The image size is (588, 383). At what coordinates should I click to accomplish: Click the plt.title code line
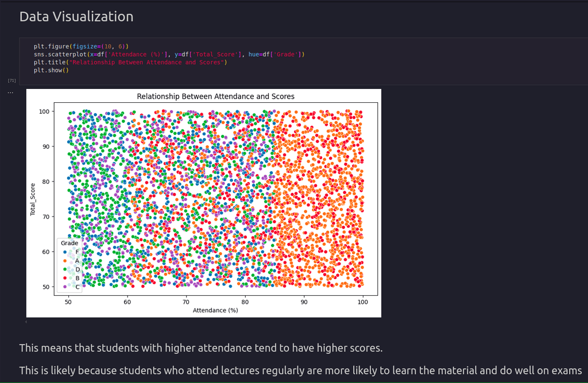click(x=130, y=62)
